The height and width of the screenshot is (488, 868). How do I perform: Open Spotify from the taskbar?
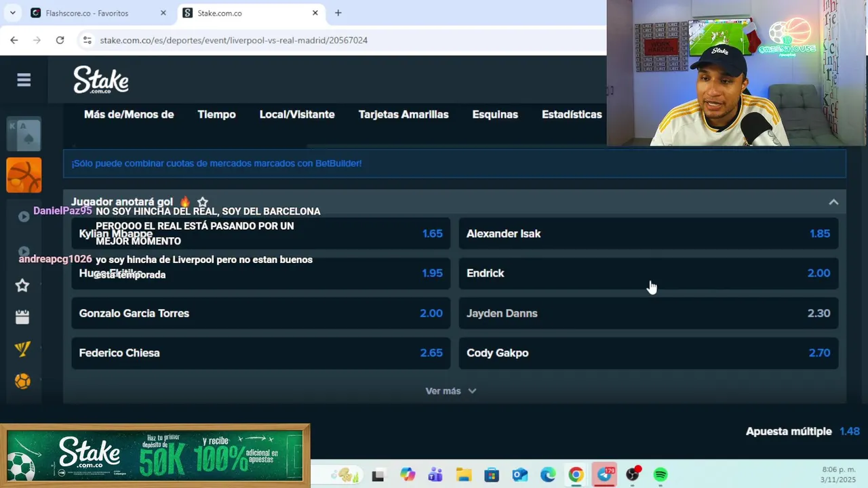point(660,475)
